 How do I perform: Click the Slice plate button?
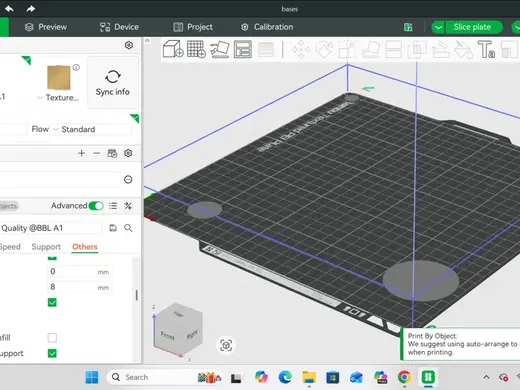coord(472,27)
